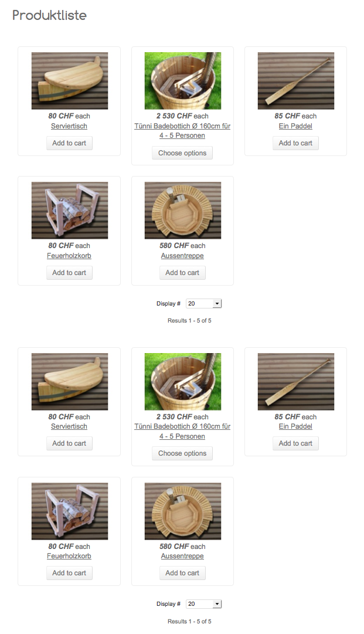Image resolution: width=364 pixels, height=634 pixels.
Task: View the top Feuerholzkorb firewood basket image
Action: 70,210
